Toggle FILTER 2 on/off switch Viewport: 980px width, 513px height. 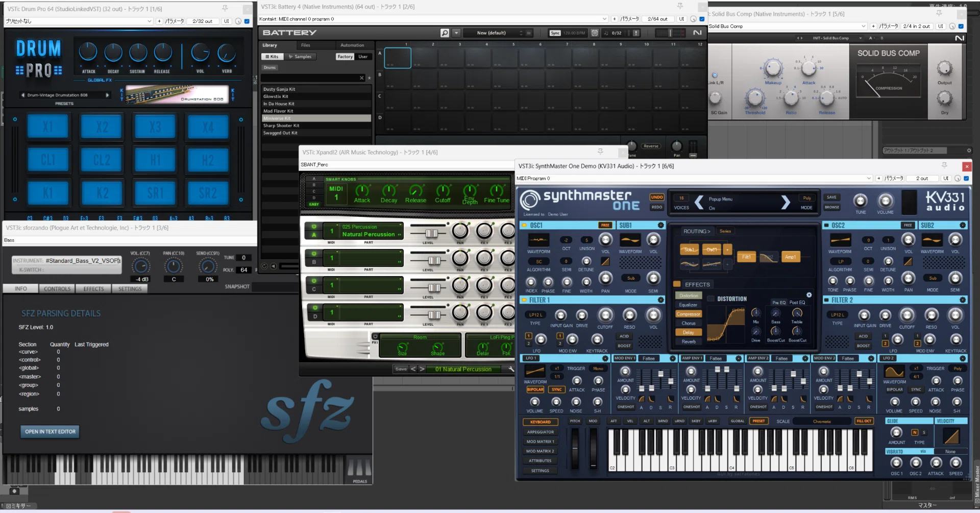pos(826,300)
